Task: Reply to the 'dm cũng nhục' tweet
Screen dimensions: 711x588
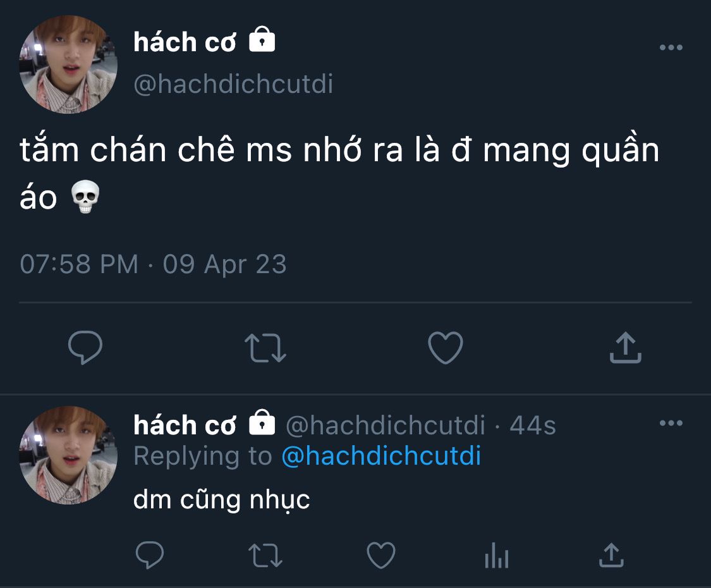Action: [x=150, y=555]
